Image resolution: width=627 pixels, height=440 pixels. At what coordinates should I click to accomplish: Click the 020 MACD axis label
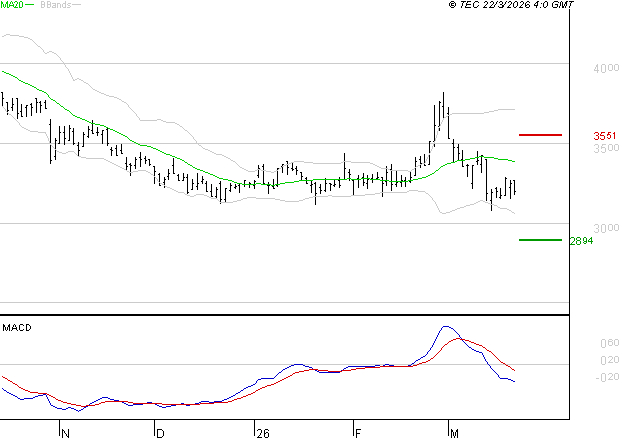tap(610, 360)
